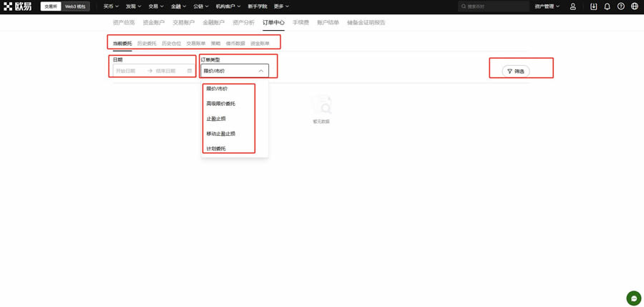Click the 开始日期 input
644x307 pixels.
pos(126,71)
